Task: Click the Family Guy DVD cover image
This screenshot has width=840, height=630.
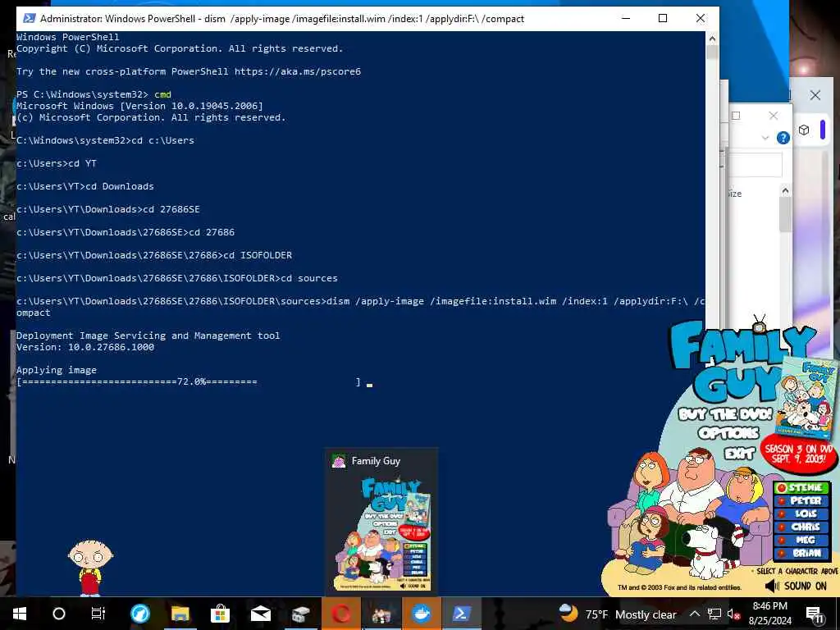Action: [x=807, y=397]
